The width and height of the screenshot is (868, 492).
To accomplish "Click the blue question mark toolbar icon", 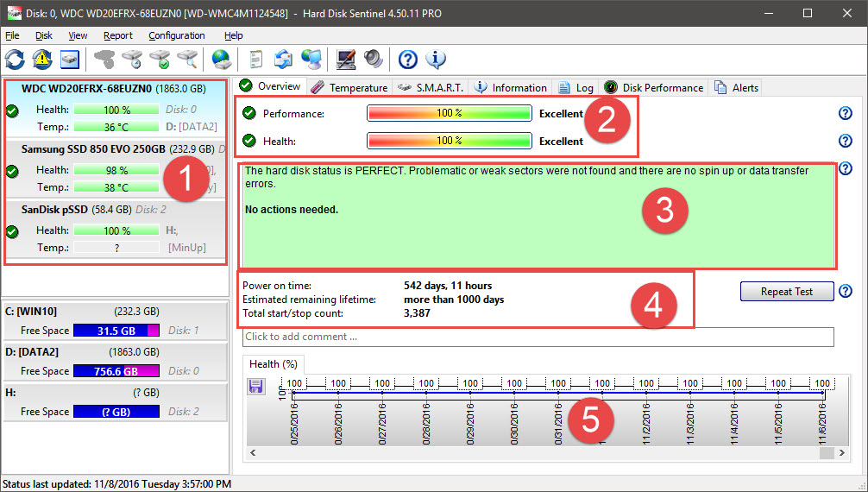I will (408, 59).
